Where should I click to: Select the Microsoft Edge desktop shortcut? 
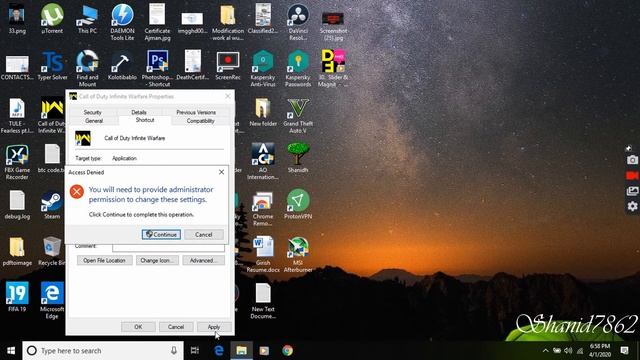tap(52, 300)
